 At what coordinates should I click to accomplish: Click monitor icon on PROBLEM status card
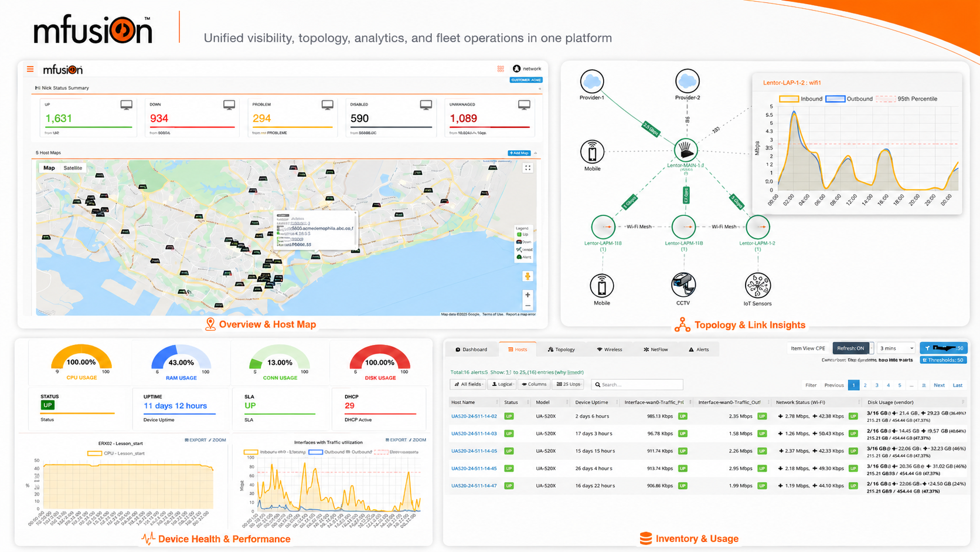coord(328,105)
